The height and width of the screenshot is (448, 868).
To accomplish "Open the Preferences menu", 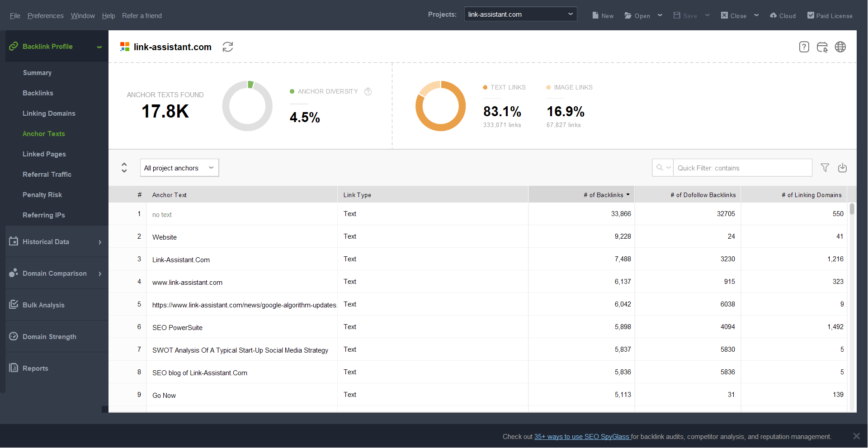I will coord(45,16).
